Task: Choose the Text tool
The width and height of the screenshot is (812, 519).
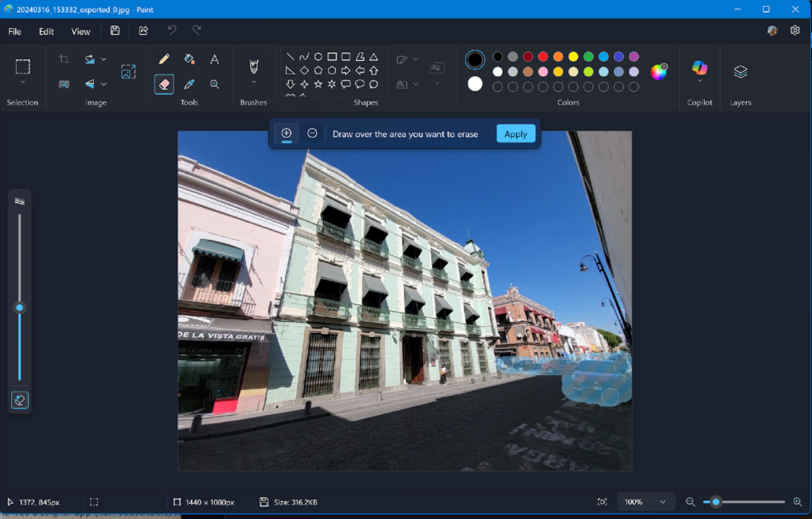Action: (x=215, y=58)
